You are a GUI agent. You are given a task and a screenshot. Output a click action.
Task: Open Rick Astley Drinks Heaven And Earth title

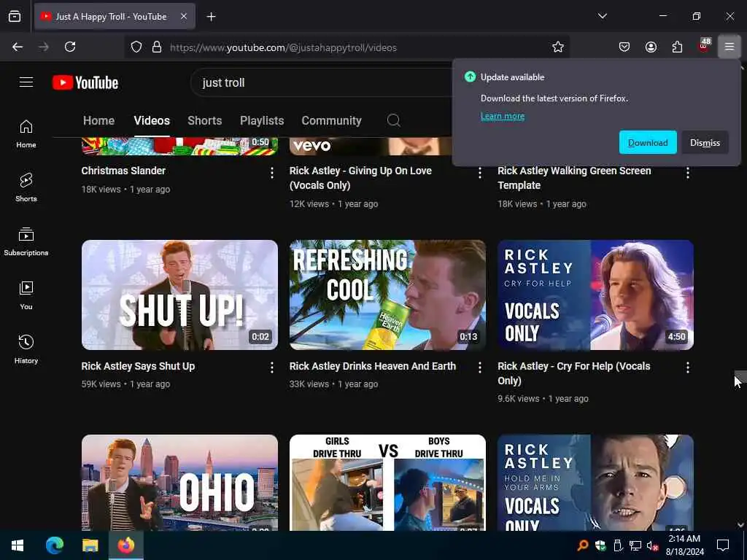[x=373, y=366]
